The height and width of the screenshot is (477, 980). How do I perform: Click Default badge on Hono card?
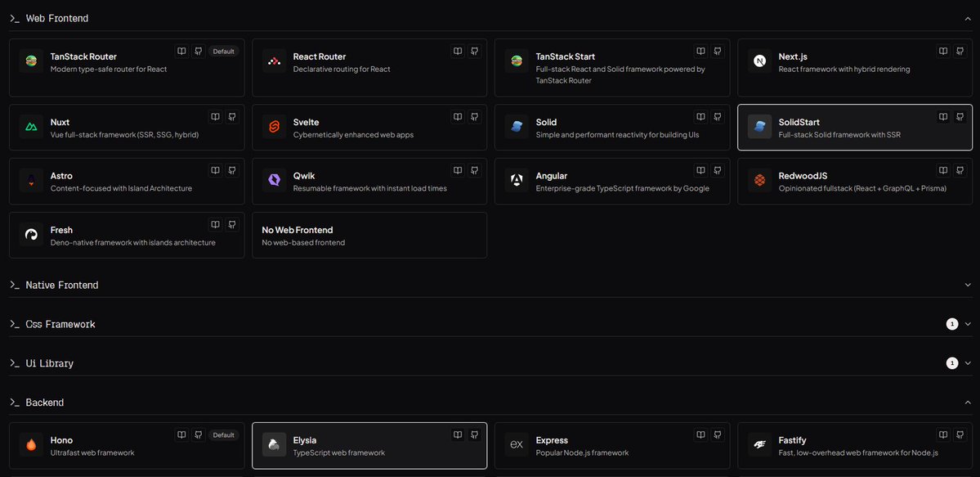(223, 435)
